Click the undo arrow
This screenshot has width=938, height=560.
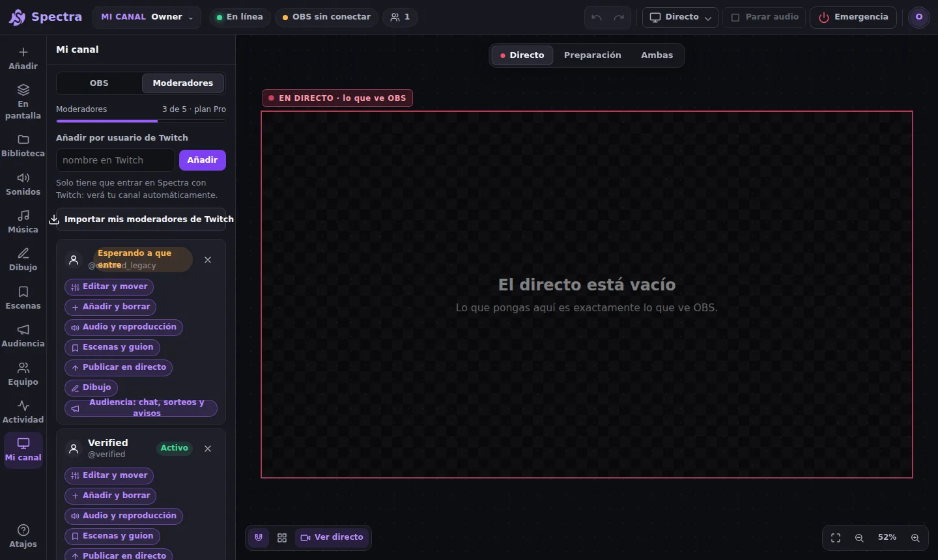click(x=597, y=18)
